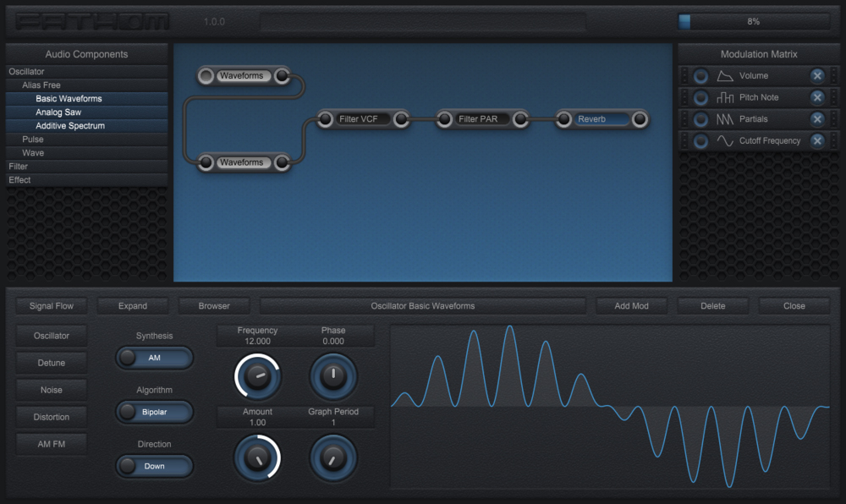This screenshot has height=504, width=846.
Task: Close the oscillator editor panel
Action: (794, 305)
